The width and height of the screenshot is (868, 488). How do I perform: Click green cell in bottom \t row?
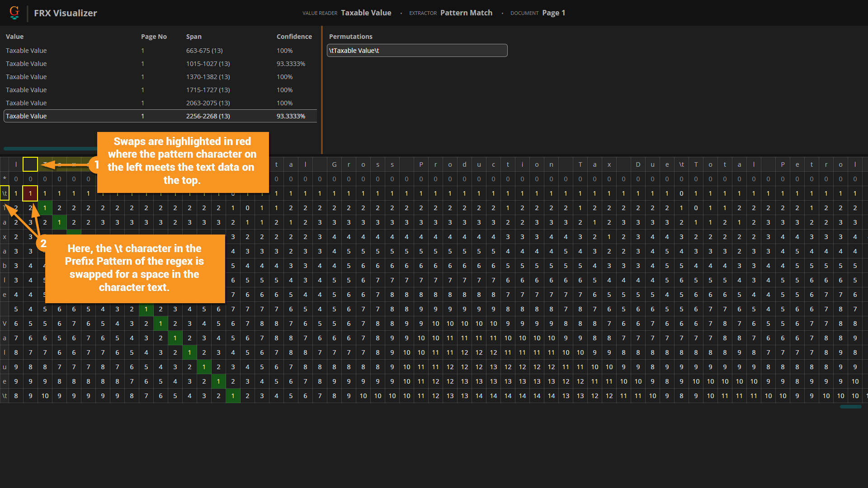[x=233, y=396]
